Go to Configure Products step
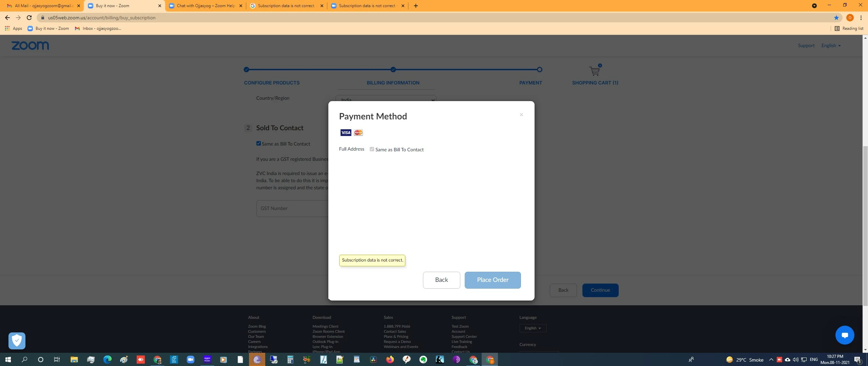 tap(271, 83)
